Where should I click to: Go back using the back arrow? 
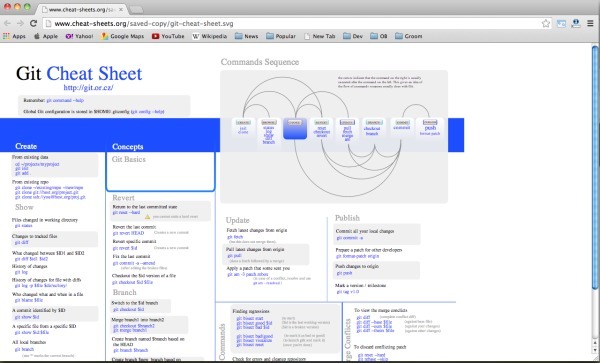[x=7, y=23]
